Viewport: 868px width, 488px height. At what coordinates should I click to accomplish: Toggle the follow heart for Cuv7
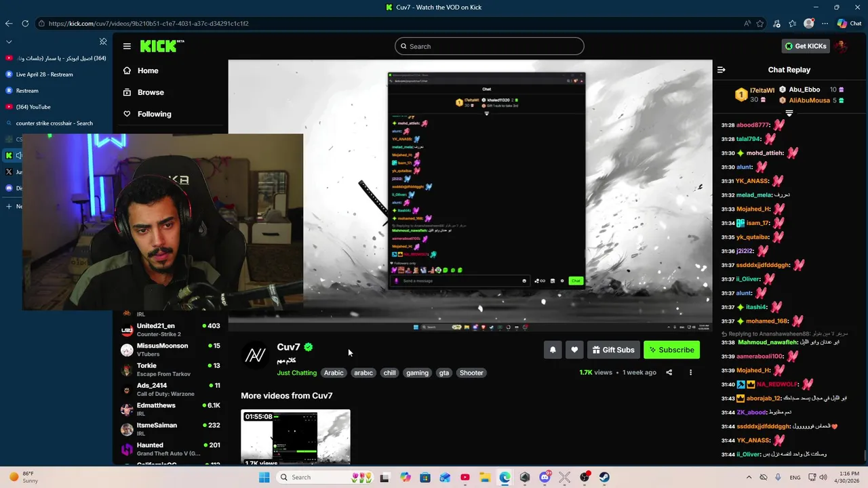coord(574,350)
